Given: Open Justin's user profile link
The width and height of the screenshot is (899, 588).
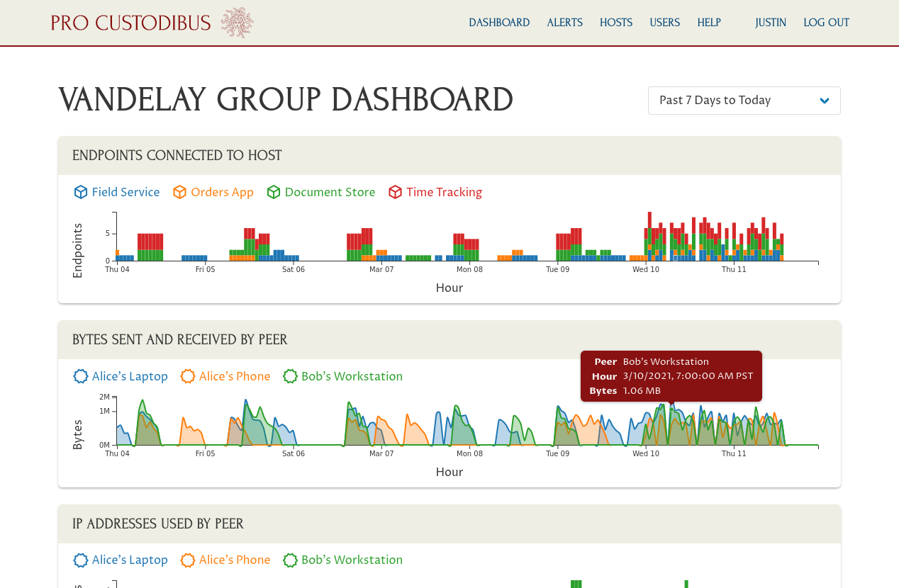Looking at the screenshot, I should pyautogui.click(x=771, y=23).
